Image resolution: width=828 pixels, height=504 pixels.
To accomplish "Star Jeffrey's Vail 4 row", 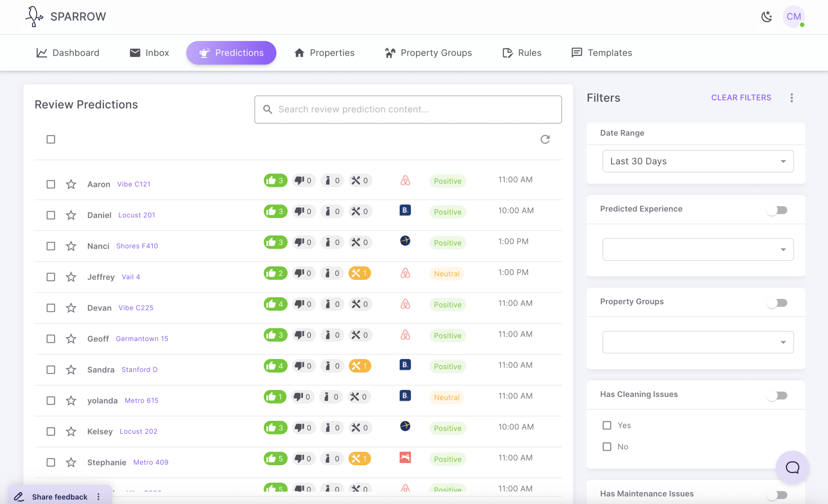I will (x=71, y=277).
